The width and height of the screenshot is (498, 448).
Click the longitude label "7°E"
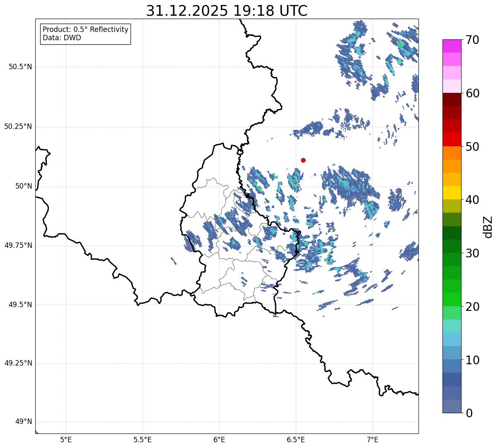(372, 439)
